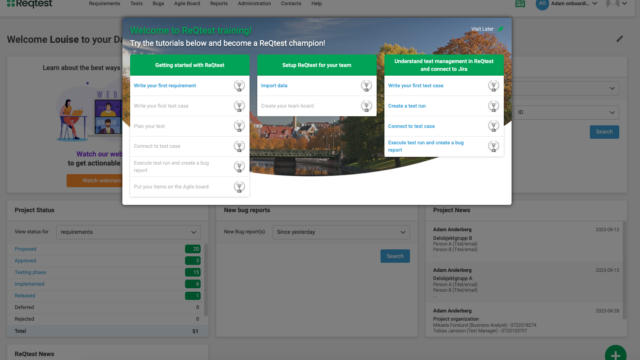Click trophy icon next to Import data
640x360 pixels.
366,86
